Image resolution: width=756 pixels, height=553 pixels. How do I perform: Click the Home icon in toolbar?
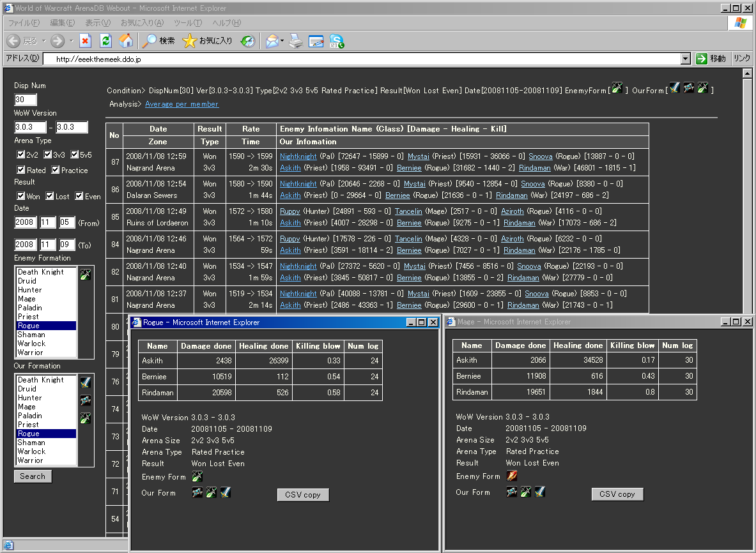(127, 41)
